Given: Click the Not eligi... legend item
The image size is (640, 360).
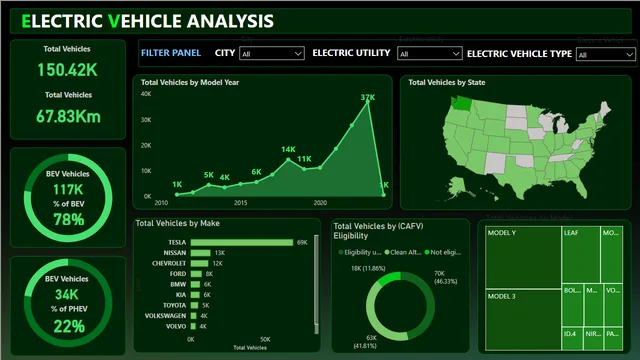Looking at the screenshot, I should (x=443, y=252).
